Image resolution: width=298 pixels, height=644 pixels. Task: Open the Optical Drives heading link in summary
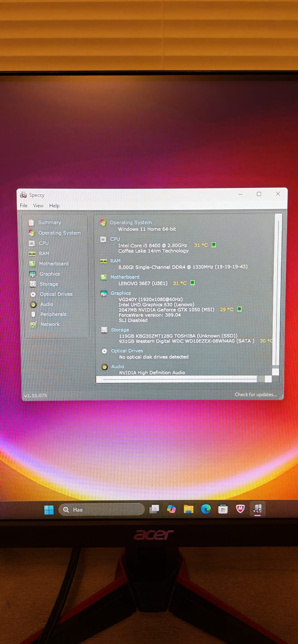pyautogui.click(x=127, y=351)
